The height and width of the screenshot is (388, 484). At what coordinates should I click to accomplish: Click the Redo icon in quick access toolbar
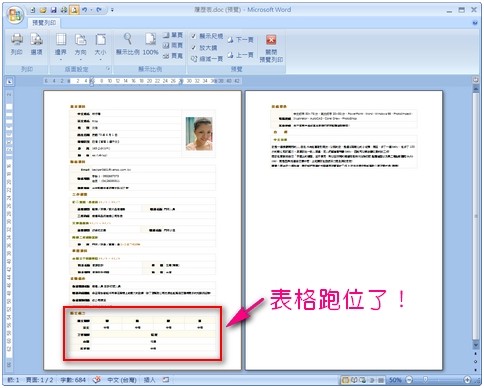[99, 10]
